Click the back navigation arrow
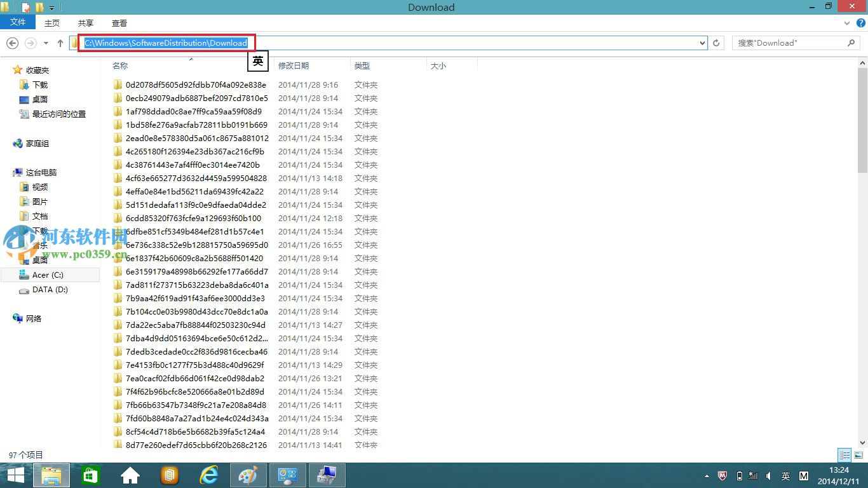 12,43
